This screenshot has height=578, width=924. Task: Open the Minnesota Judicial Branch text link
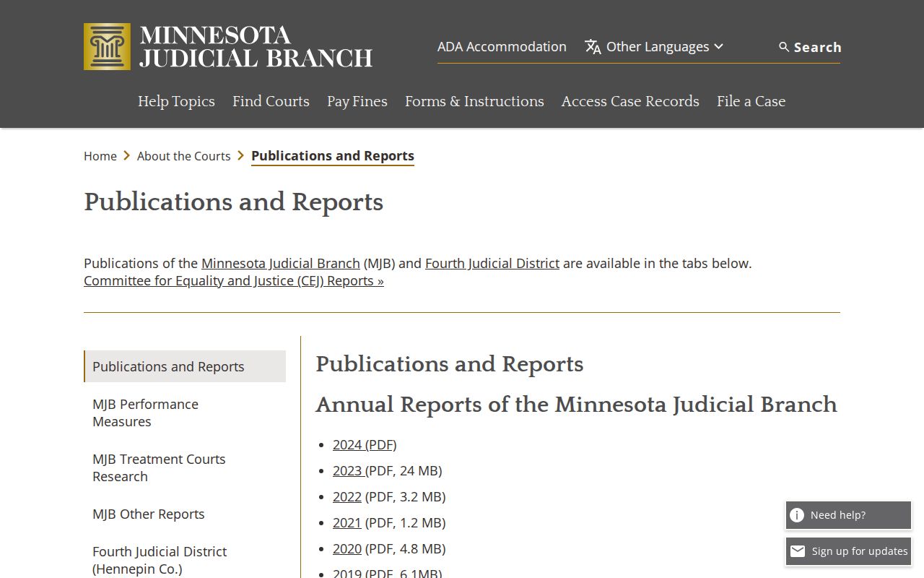[x=281, y=263]
